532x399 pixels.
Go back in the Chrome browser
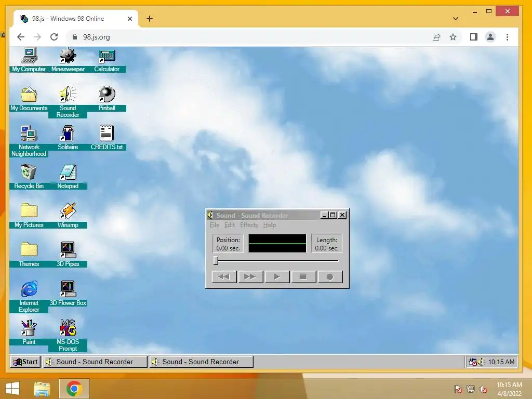click(x=21, y=37)
